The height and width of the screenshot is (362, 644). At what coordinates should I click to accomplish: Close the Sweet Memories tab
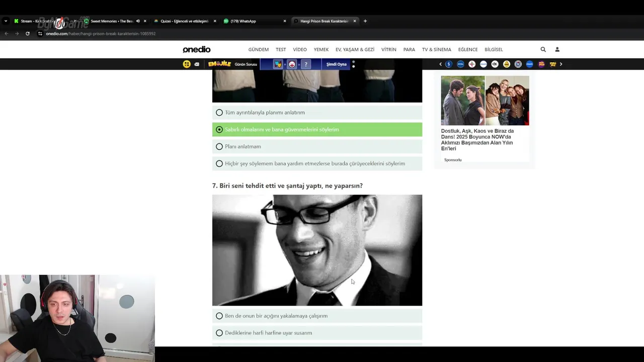pyautogui.click(x=145, y=21)
